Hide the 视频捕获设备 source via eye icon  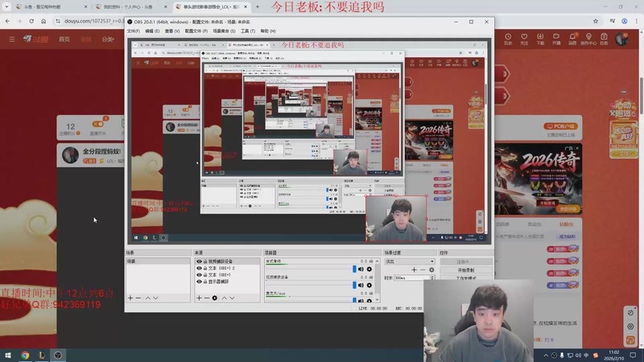click(199, 261)
